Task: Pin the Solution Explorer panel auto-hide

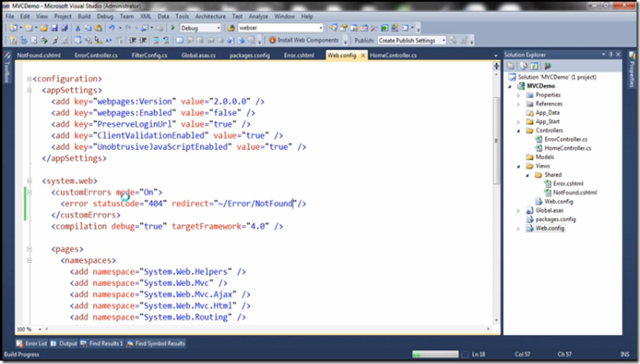Action: click(610, 54)
